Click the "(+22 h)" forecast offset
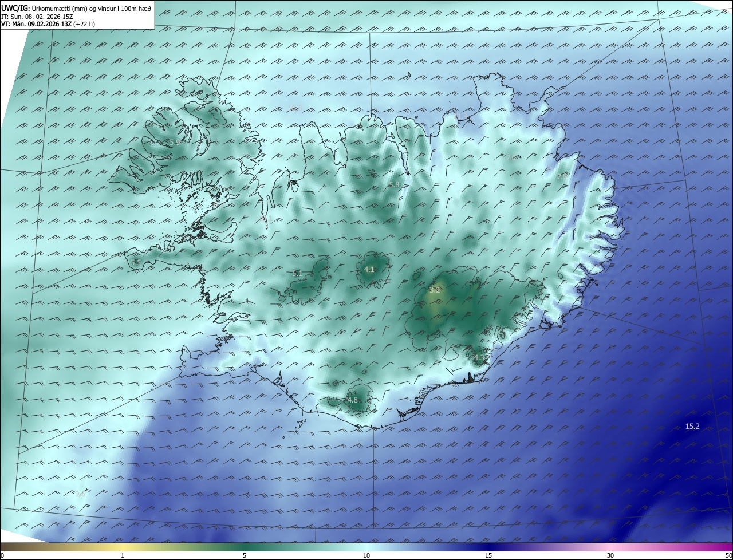The width and height of the screenshot is (733, 560). coord(84,24)
